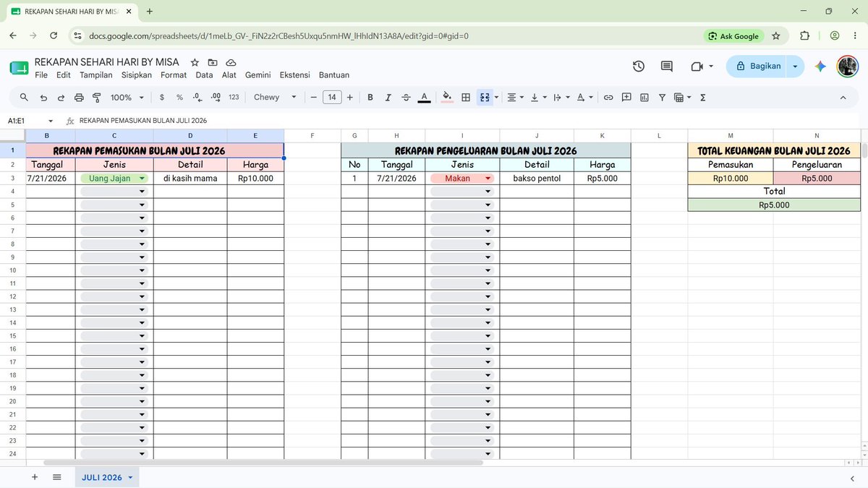The image size is (868, 488).
Task: Insert a comment from toolbar
Action: click(x=626, y=97)
